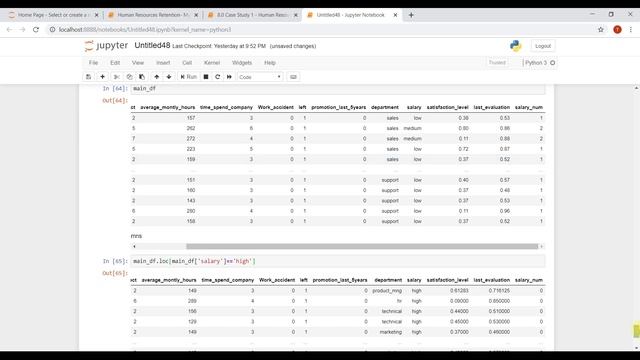
Task: Restart the kernel icon
Action: 218,77
